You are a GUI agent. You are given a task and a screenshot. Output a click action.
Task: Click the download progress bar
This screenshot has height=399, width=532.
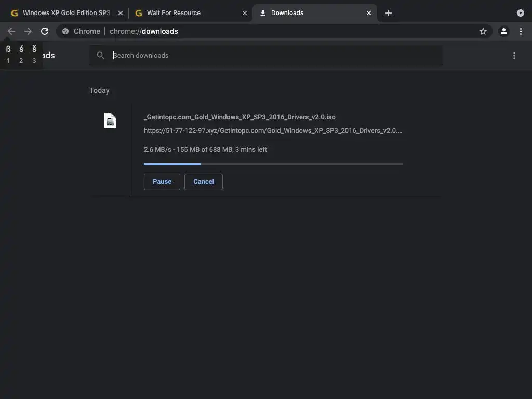273,164
